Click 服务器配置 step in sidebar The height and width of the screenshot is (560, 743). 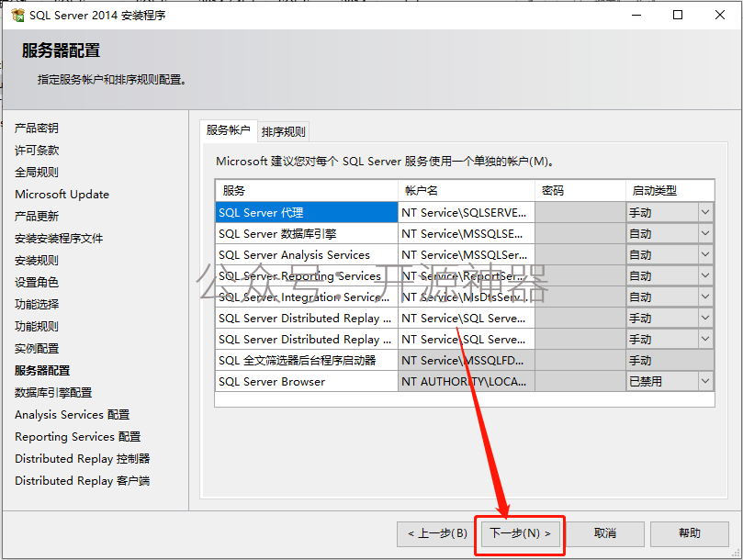click(x=42, y=371)
